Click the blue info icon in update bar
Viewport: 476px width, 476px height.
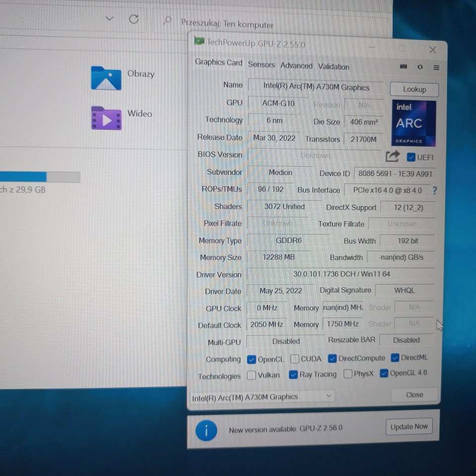(x=206, y=430)
